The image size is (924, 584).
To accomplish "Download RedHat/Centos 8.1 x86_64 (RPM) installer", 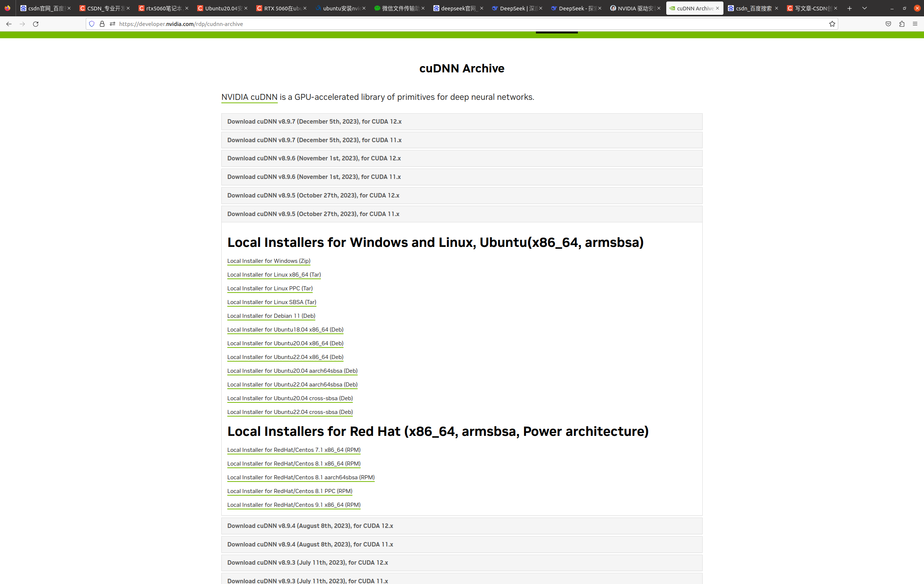I will click(x=294, y=464).
